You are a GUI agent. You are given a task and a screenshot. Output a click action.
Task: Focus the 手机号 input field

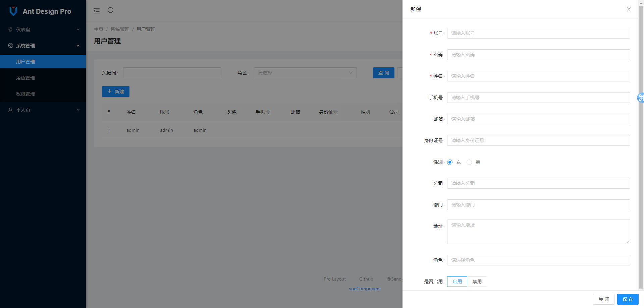pyautogui.click(x=539, y=98)
